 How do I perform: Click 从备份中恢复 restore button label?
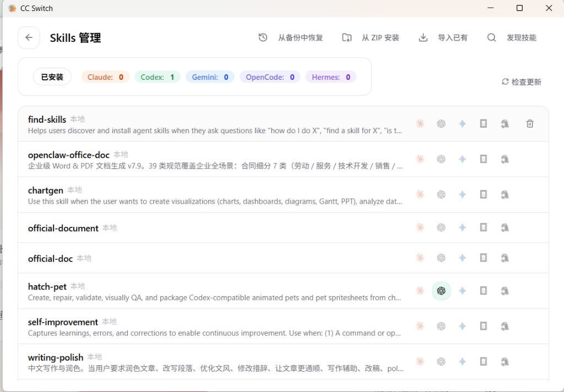click(300, 38)
